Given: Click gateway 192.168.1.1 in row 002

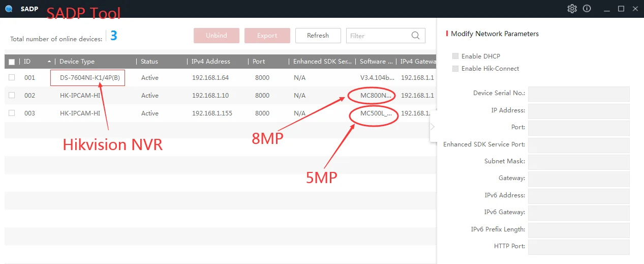Looking at the screenshot, I should click(x=418, y=96).
